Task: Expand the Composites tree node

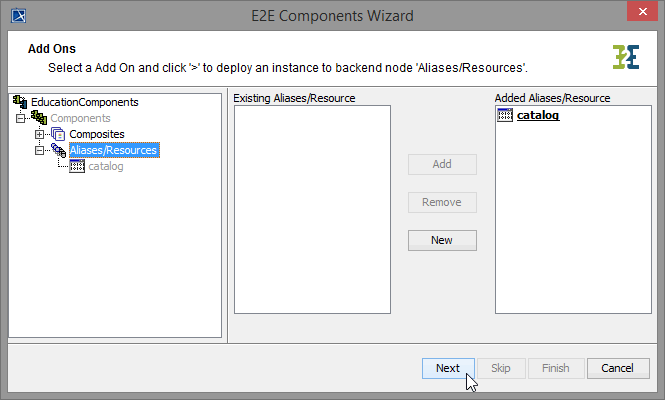Action: tap(39, 134)
